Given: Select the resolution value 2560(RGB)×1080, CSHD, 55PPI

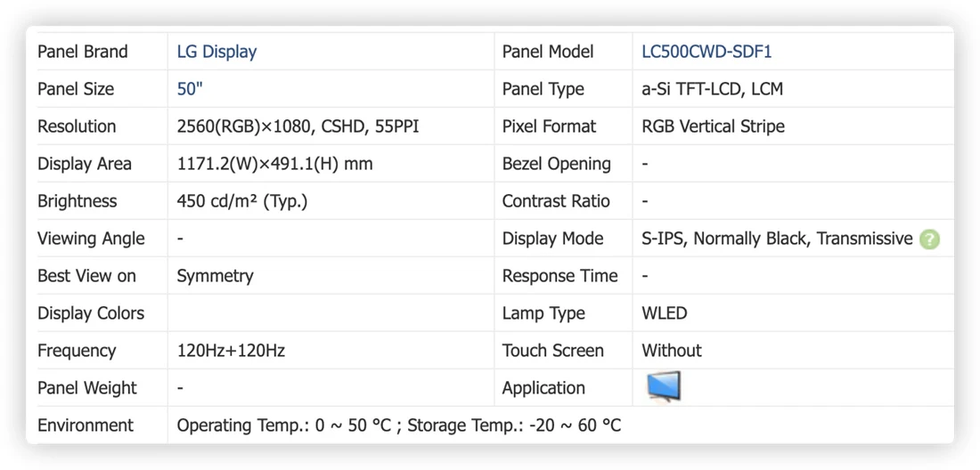Looking at the screenshot, I should 298,126.
